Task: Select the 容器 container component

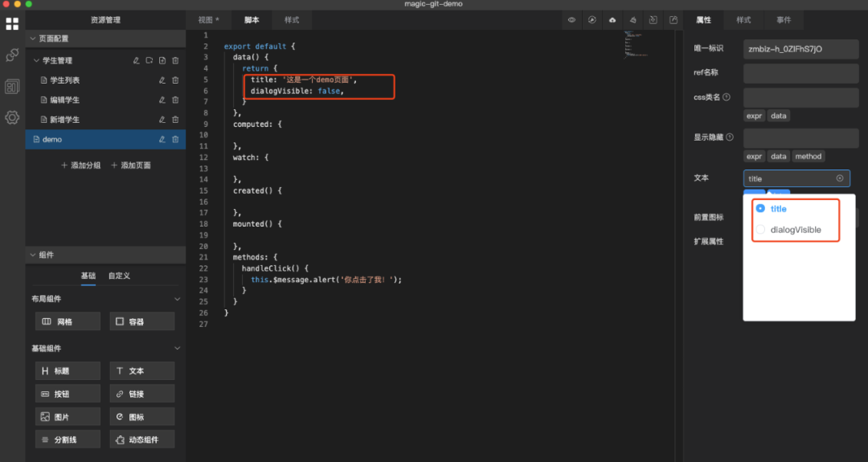Action: click(142, 321)
